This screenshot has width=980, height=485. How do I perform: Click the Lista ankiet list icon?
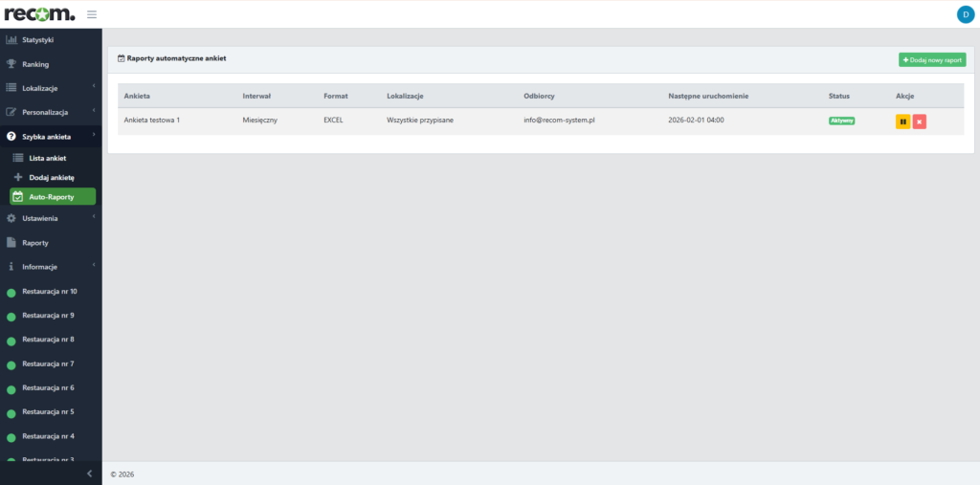click(17, 158)
